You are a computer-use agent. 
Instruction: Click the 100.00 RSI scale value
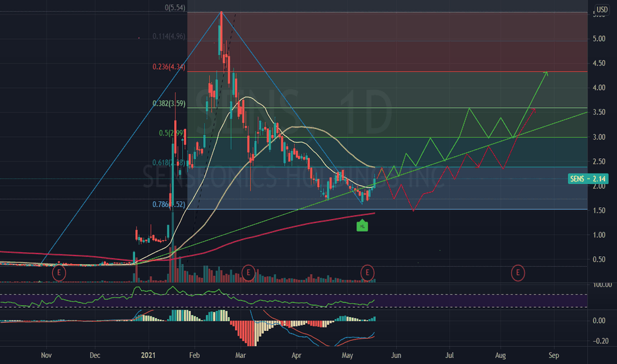[602, 285]
